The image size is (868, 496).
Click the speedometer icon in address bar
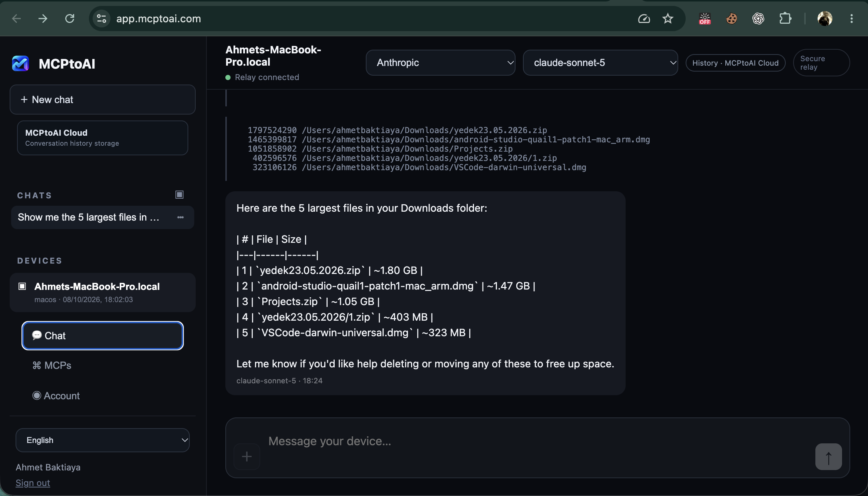pyautogui.click(x=644, y=19)
